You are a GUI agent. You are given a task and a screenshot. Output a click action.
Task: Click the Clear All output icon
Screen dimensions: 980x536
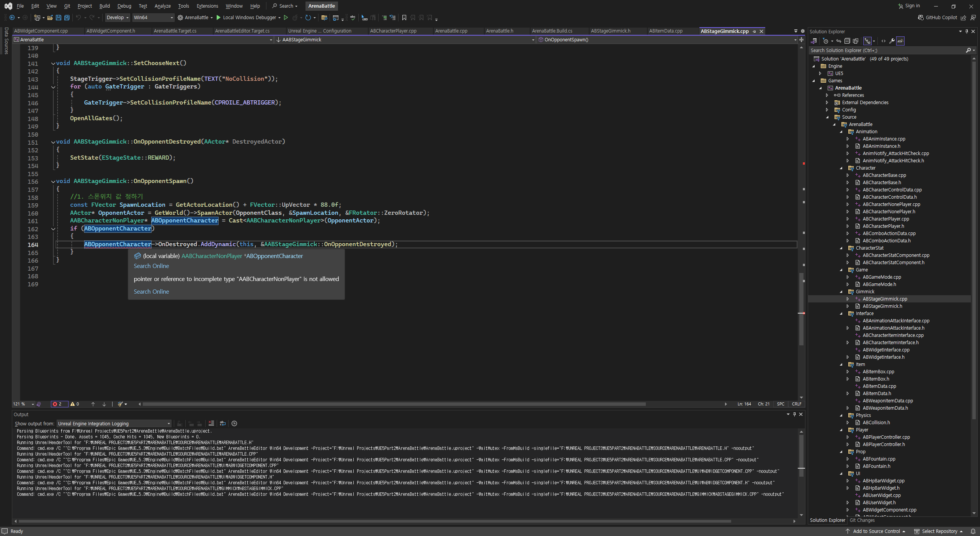[x=211, y=423]
